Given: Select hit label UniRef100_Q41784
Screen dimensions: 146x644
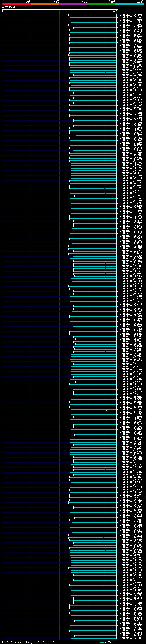Looking at the screenshot, I should [131, 304].
